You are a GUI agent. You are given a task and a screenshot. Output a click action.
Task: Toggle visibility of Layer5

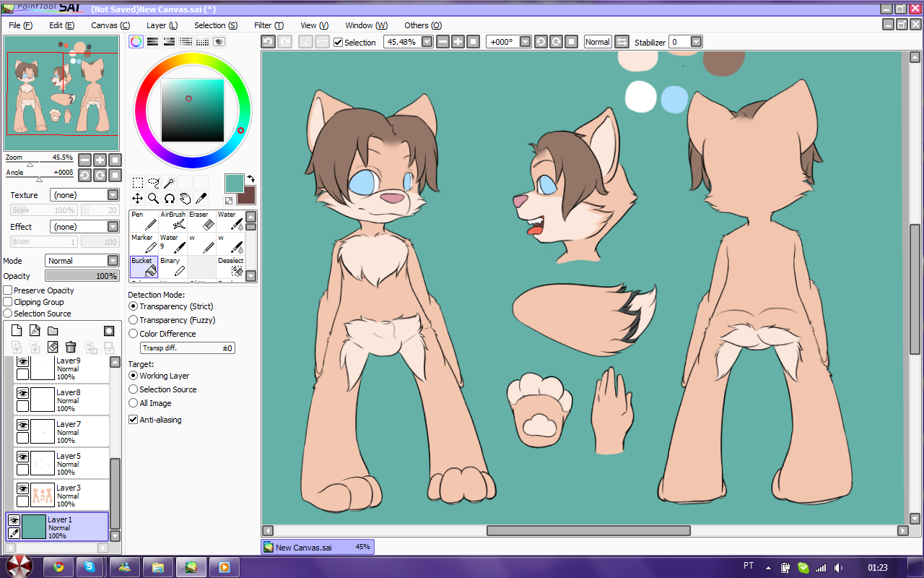click(22, 457)
